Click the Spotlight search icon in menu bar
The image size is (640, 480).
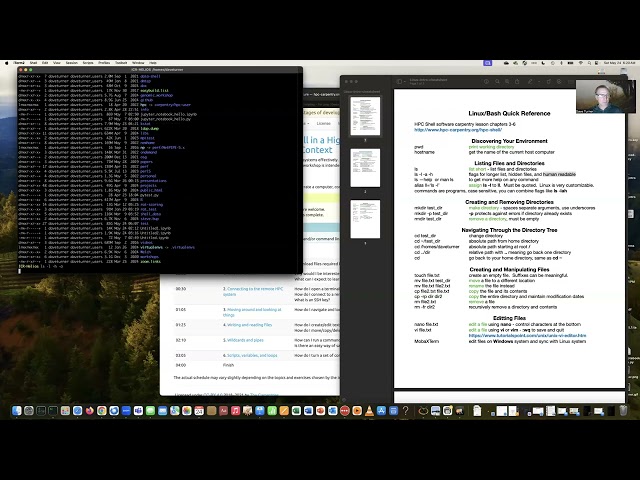coord(589,63)
